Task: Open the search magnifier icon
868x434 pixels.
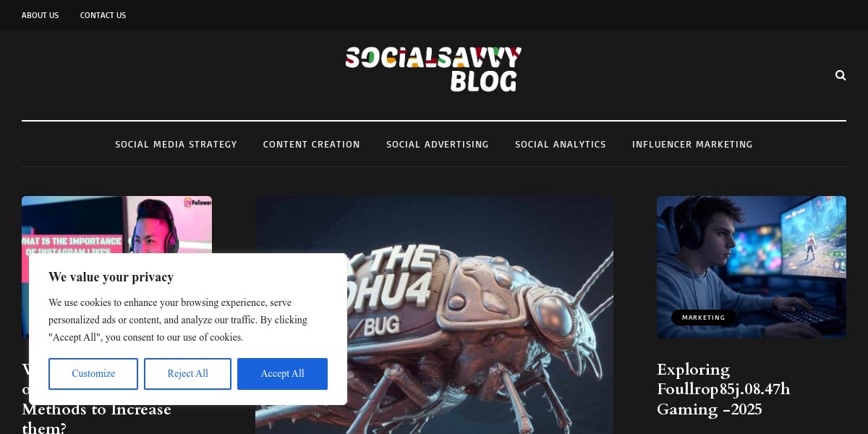Action: (841, 75)
